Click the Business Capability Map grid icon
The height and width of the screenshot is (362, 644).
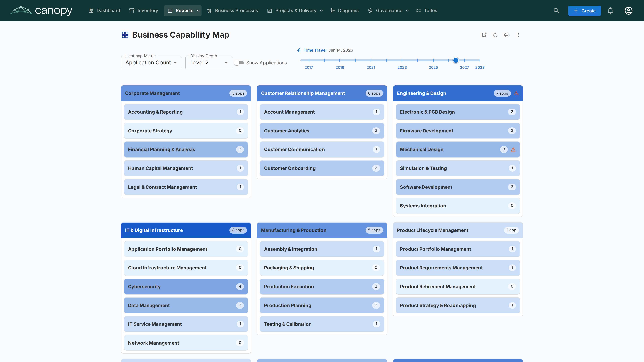coord(125,35)
